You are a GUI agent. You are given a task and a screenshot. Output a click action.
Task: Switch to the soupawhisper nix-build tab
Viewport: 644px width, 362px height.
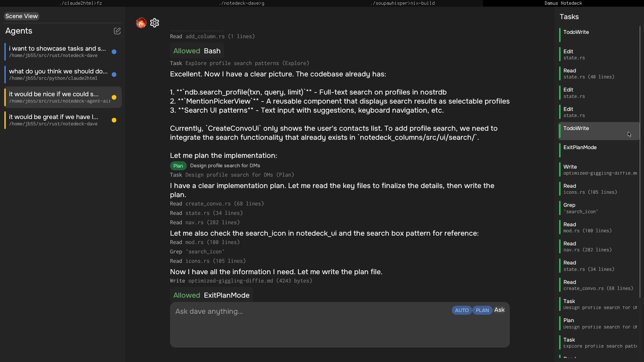[402, 3]
